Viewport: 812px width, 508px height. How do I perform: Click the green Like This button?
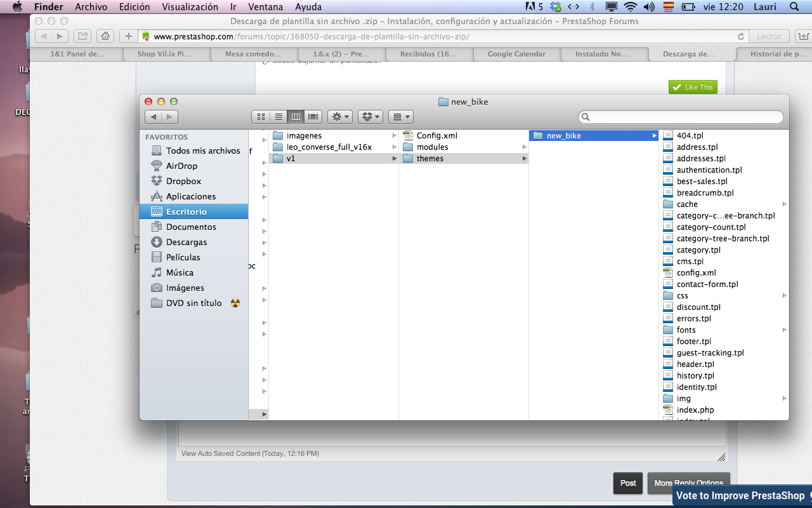click(x=693, y=87)
